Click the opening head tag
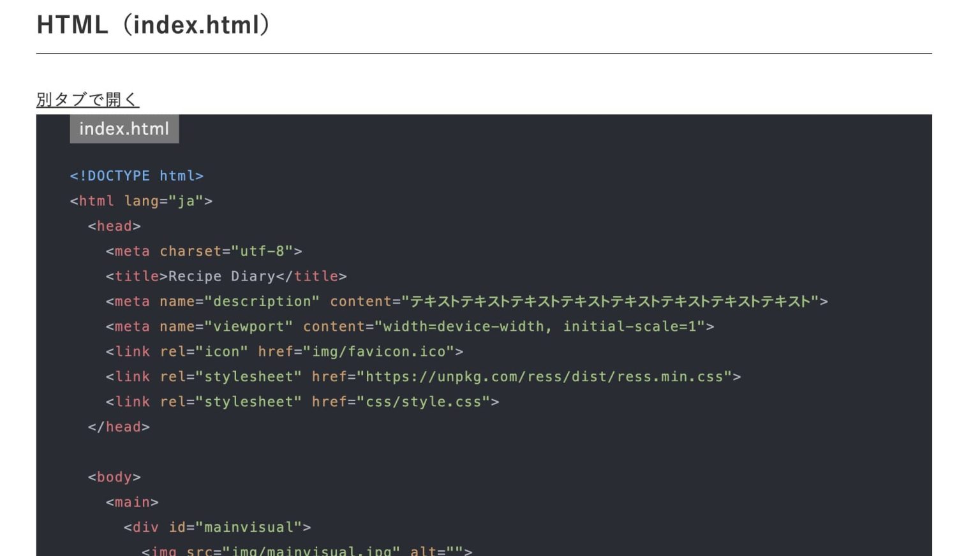The width and height of the screenshot is (980, 556). [x=114, y=226]
